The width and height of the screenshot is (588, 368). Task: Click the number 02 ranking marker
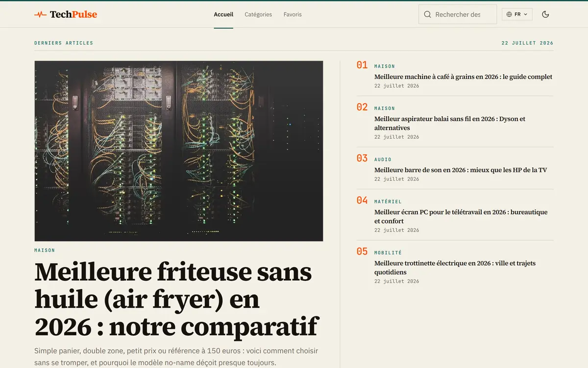pyautogui.click(x=362, y=107)
